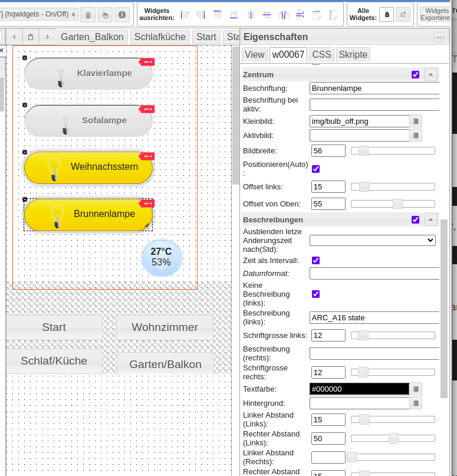457x476 pixels.
Task: Click the Kleinbild path field
Action: click(x=360, y=122)
